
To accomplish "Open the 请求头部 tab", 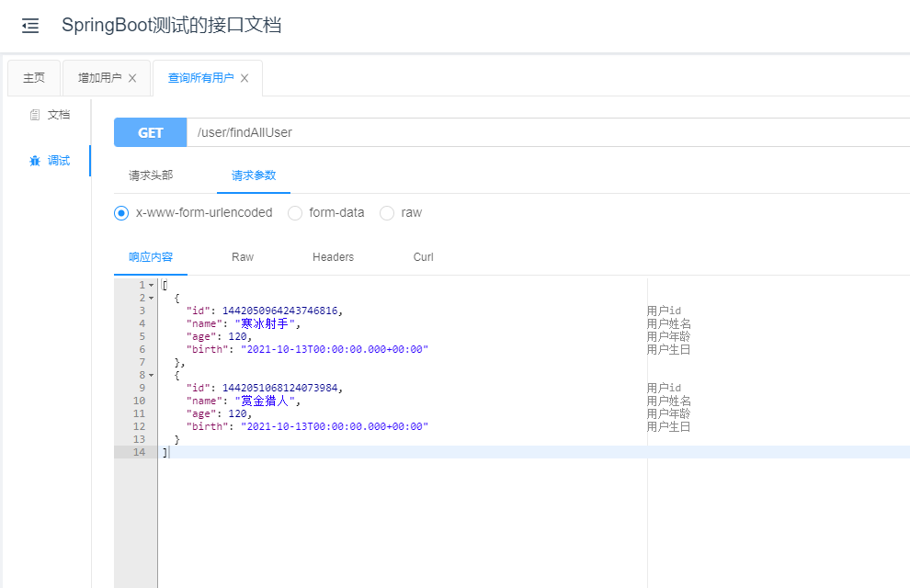I will [x=151, y=175].
